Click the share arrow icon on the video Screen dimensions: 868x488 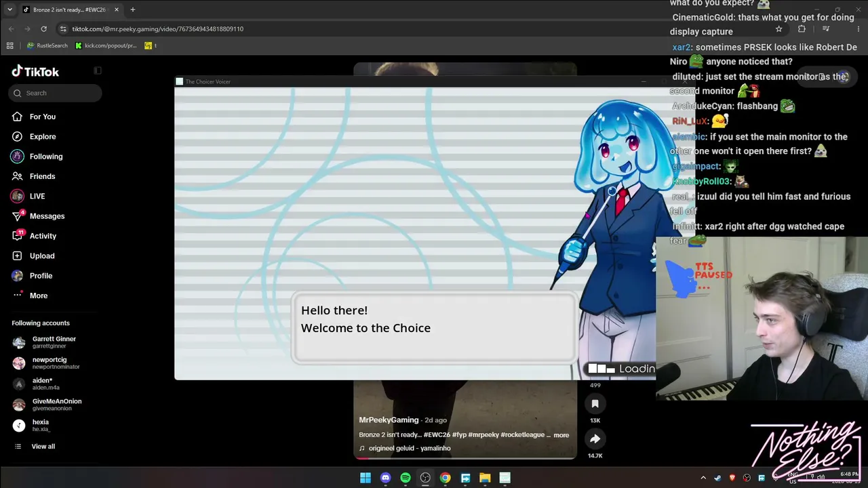(x=595, y=439)
